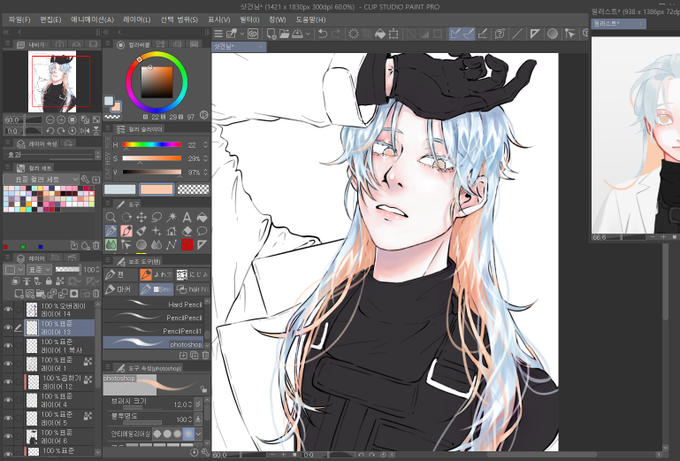Select the Text tool
Viewport: 680px width, 461px height.
pos(186,217)
